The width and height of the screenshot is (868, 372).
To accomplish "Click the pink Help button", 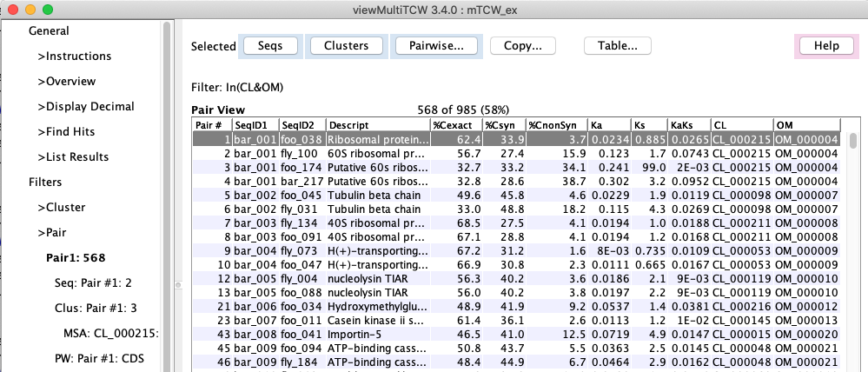I will [x=825, y=46].
